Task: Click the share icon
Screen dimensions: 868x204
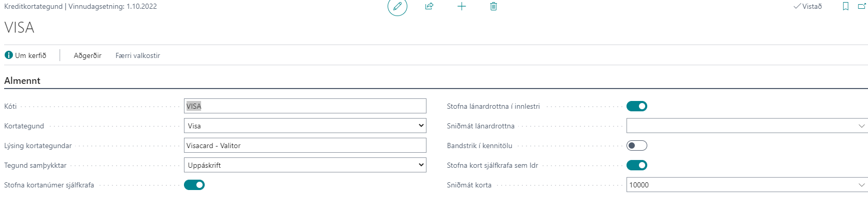Action: coord(429,6)
